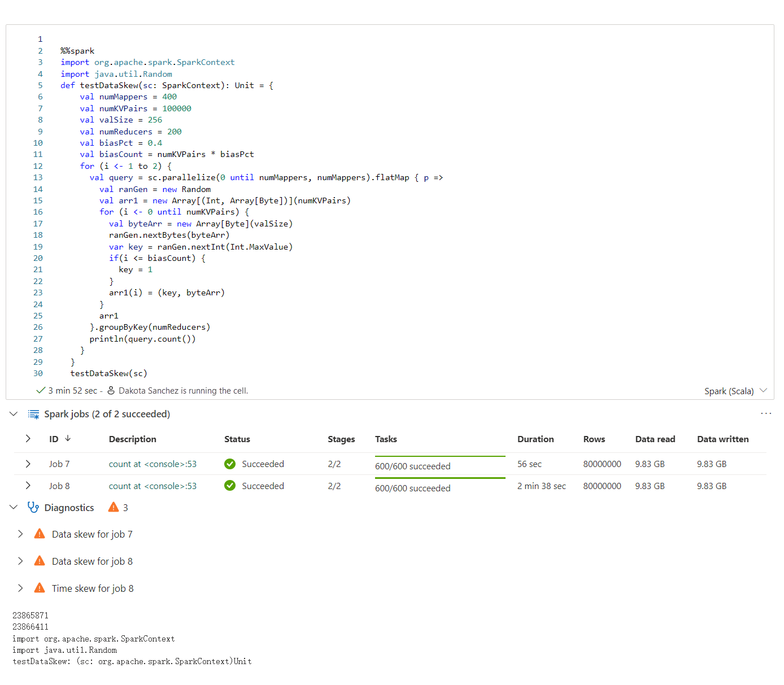Expand the Job 7 row details
784x685 pixels.
point(28,464)
